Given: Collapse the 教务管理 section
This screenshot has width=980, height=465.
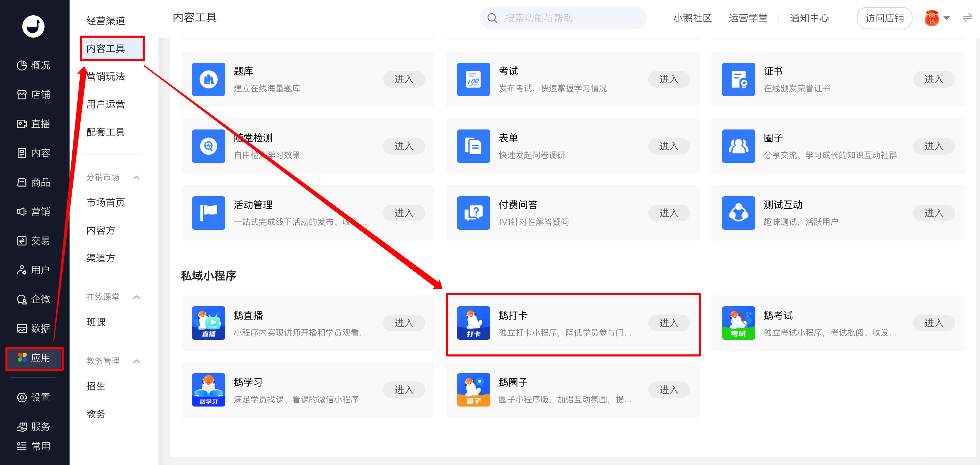Looking at the screenshot, I should [137, 361].
